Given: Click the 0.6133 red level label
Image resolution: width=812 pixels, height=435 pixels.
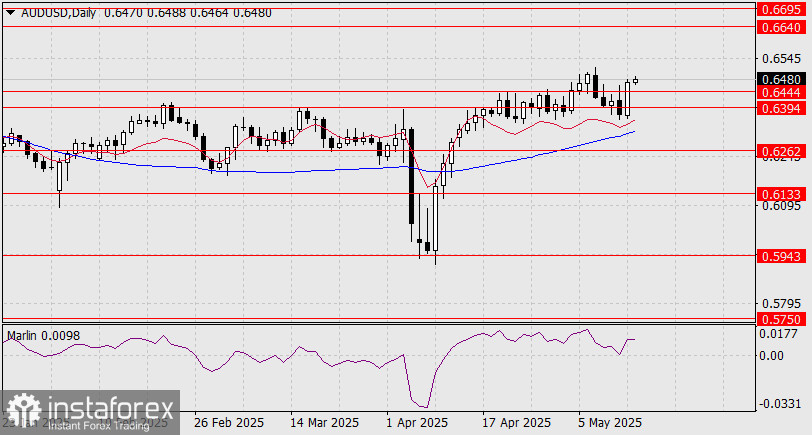Looking at the screenshot, I should click(782, 194).
